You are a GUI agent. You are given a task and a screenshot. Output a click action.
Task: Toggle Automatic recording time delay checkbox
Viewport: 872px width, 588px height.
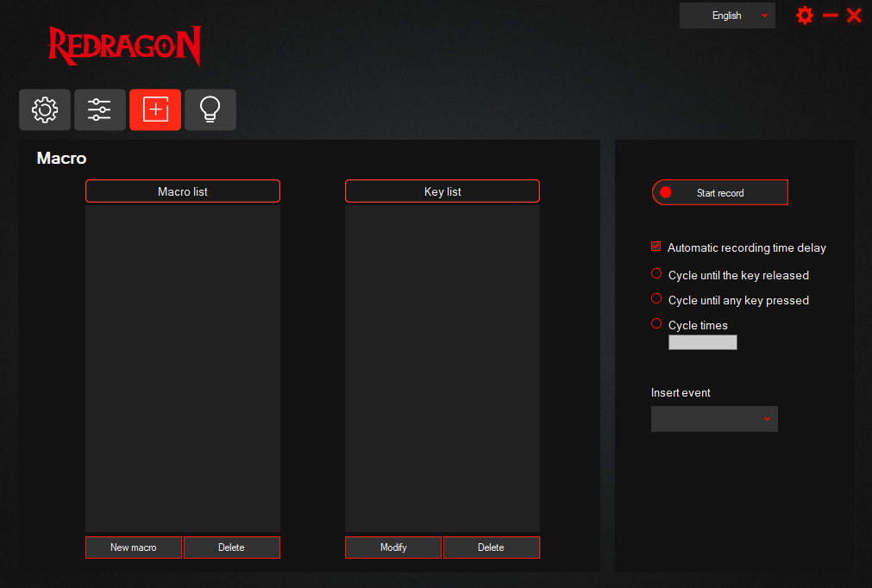click(656, 247)
